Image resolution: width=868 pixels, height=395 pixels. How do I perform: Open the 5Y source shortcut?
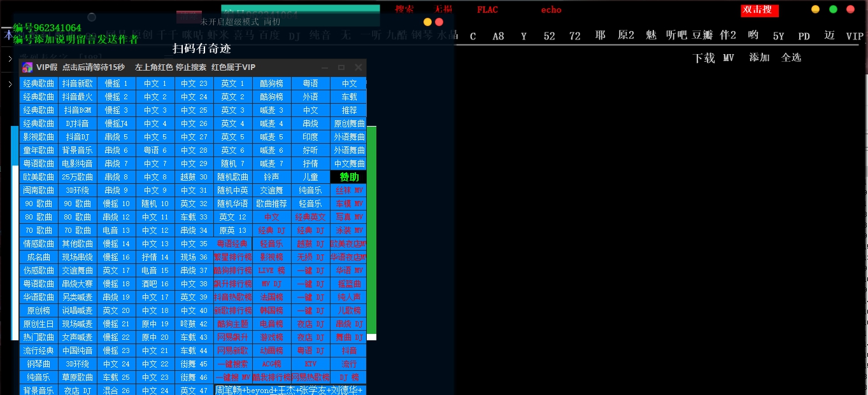(778, 36)
